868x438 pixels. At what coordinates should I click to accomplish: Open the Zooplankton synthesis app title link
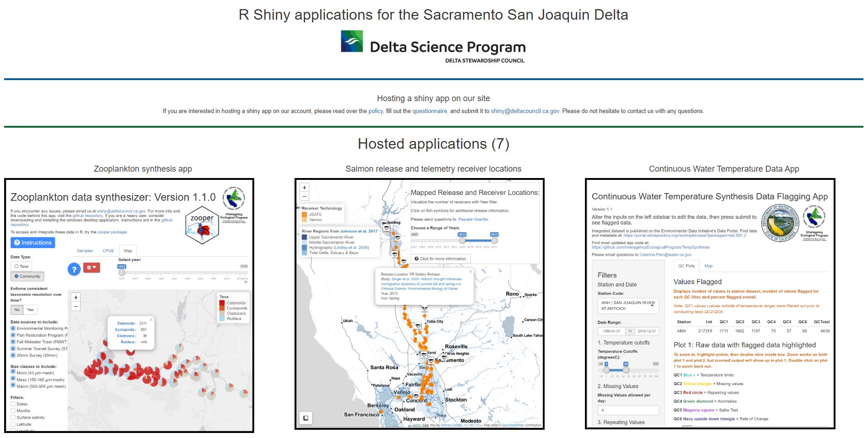pyautogui.click(x=143, y=169)
